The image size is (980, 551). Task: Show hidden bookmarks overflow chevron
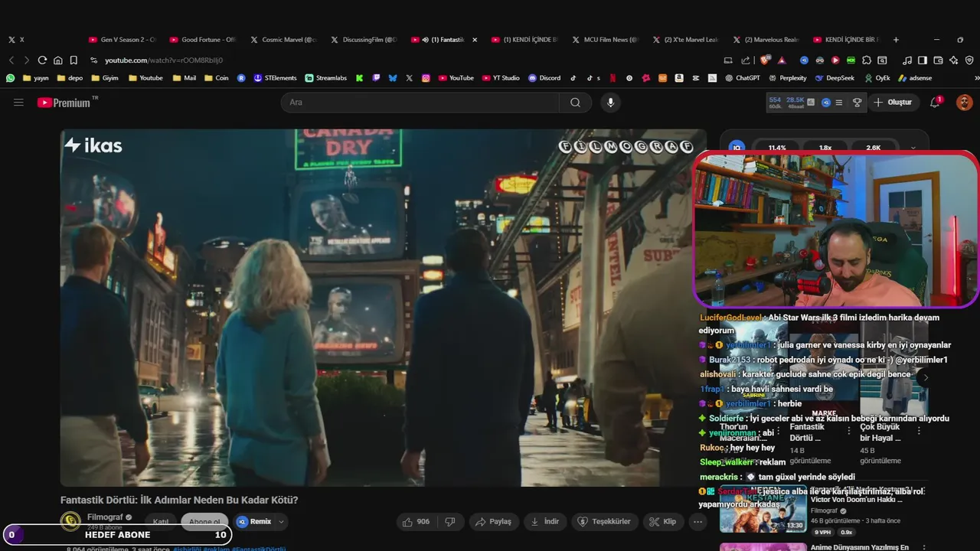click(975, 77)
